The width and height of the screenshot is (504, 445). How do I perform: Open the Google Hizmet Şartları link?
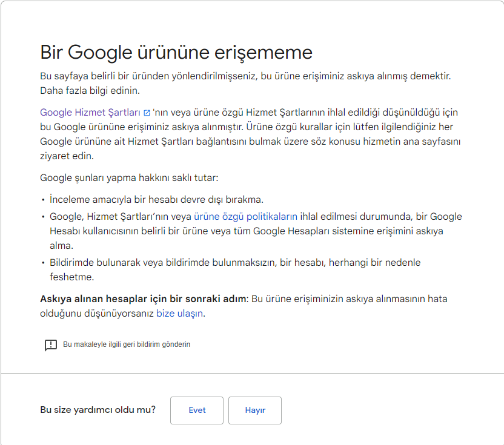tap(90, 113)
